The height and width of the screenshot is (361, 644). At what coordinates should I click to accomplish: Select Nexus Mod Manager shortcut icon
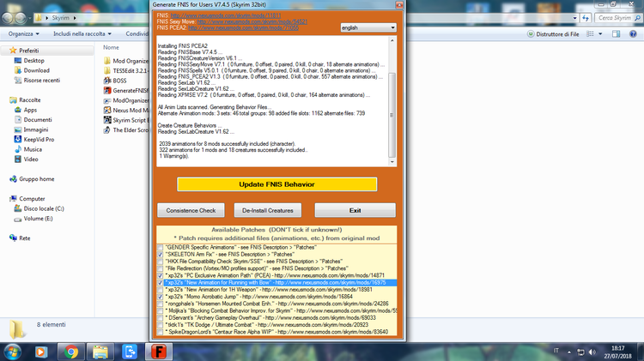107,110
